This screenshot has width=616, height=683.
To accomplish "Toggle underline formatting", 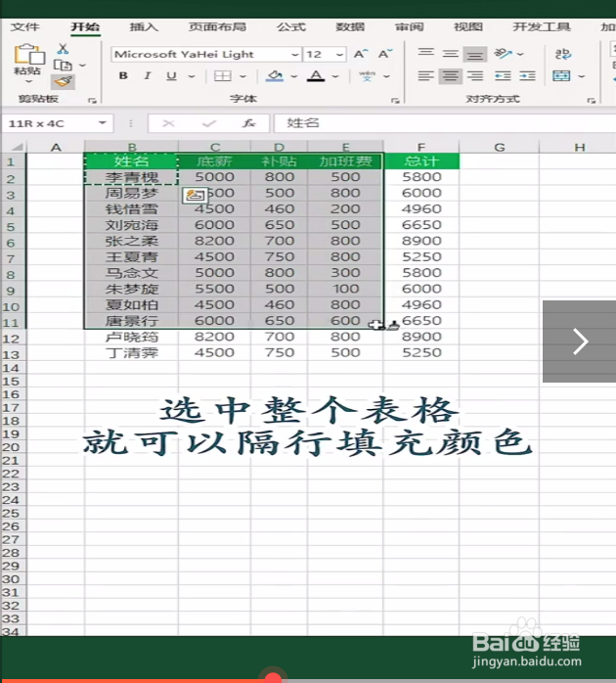I will (171, 76).
